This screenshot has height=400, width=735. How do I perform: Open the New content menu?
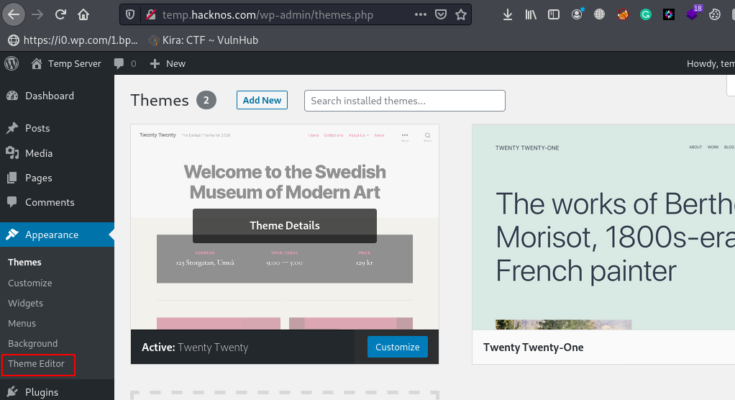168,63
